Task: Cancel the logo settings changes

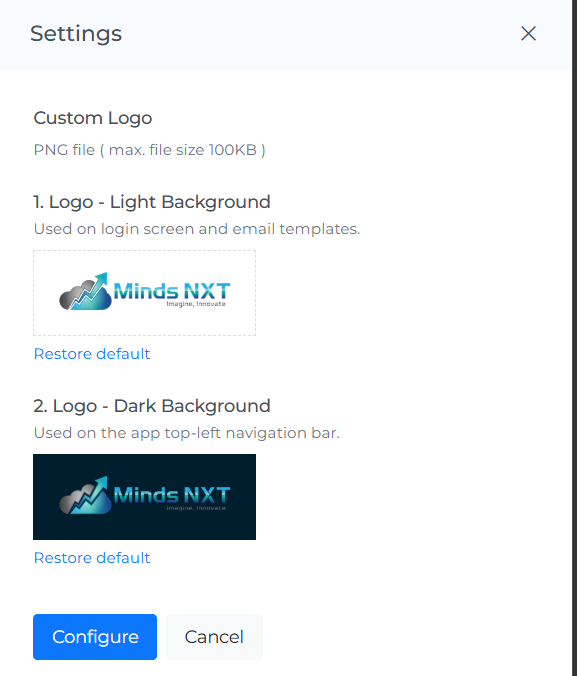Action: pos(214,637)
